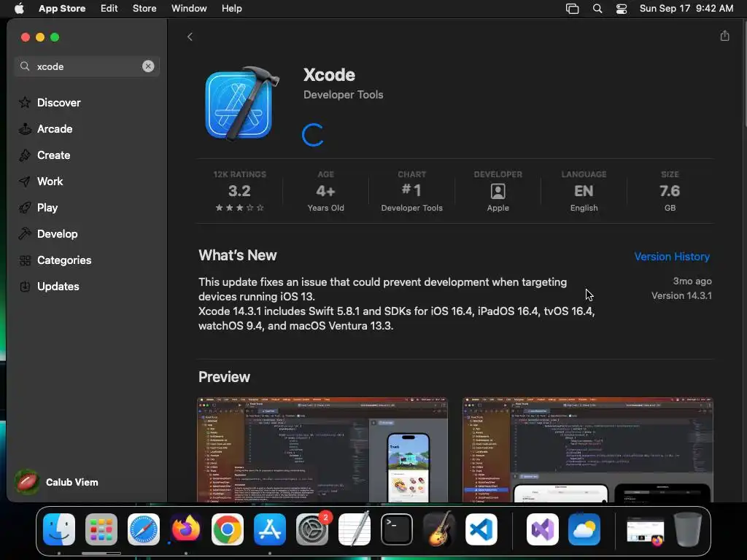747x560 pixels.
Task: Launch Google Chrome from the Dock
Action: pos(228,529)
